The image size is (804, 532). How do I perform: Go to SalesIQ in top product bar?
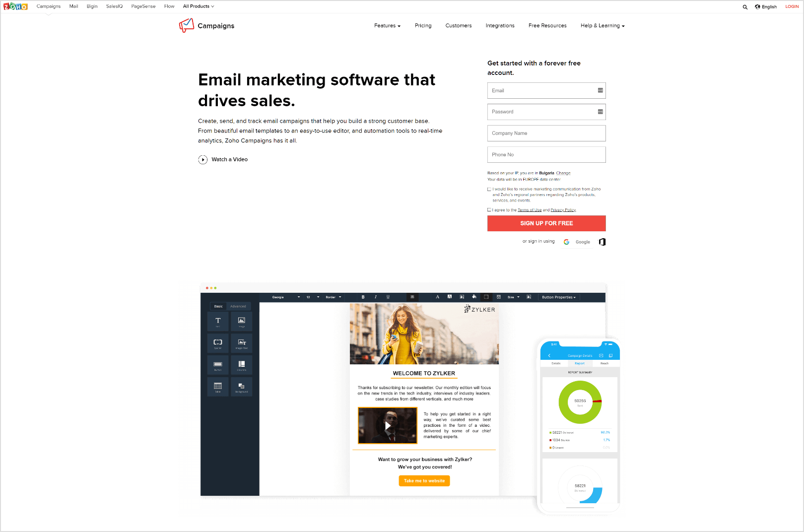tap(114, 6)
